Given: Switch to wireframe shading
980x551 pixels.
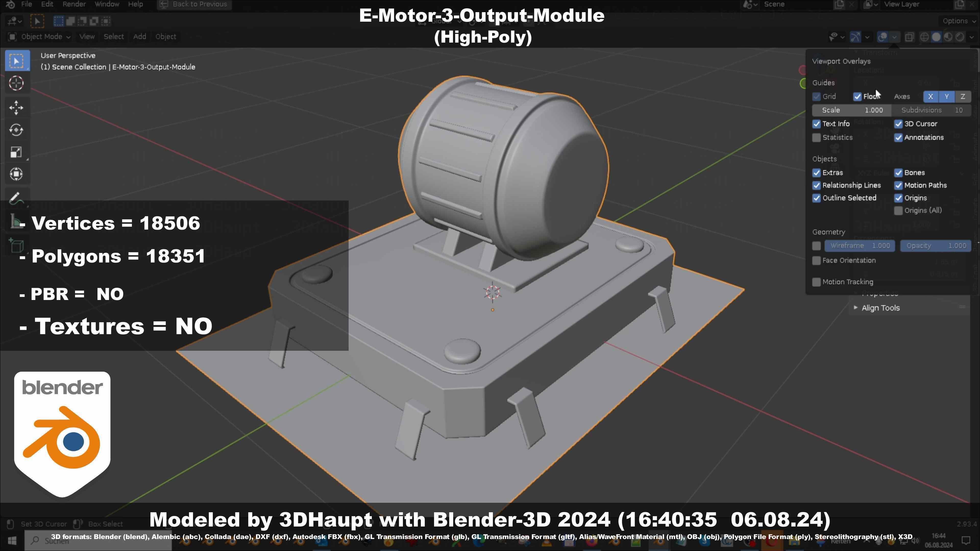Looking at the screenshot, I should point(924,37).
